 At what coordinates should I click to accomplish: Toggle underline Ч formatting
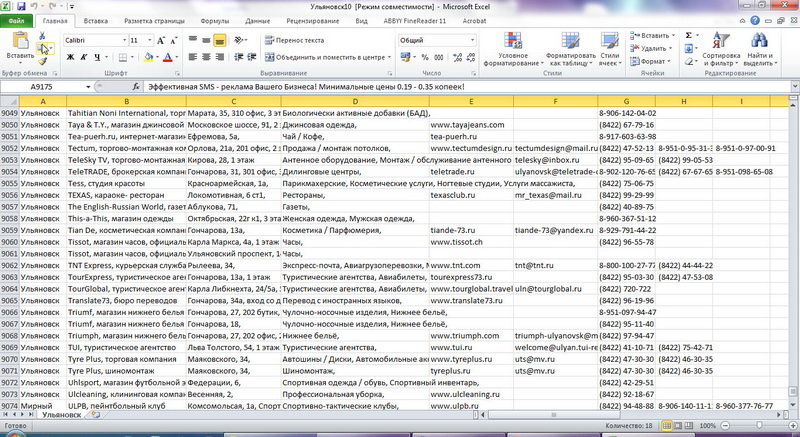(x=97, y=57)
